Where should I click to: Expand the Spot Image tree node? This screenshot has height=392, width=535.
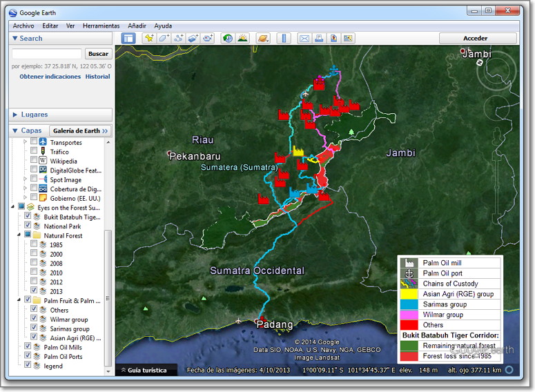click(25, 179)
